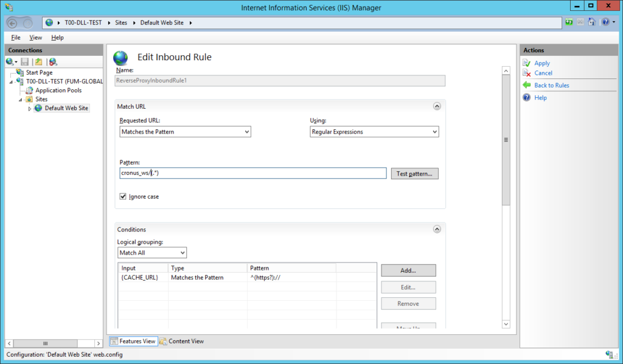The width and height of the screenshot is (623, 364).
Task: Click the green Refresh page icon
Action: point(569,22)
